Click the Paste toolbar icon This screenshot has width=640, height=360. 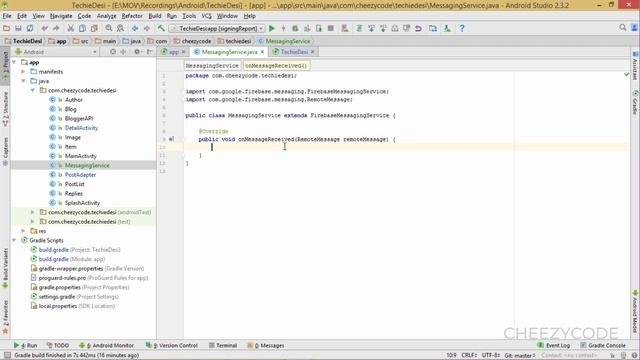tap(94, 28)
